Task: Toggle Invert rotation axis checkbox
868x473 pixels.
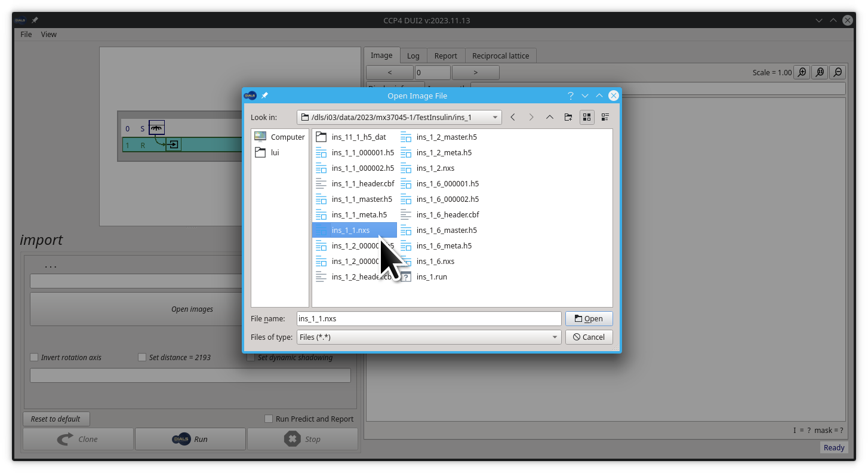Action: [x=34, y=357]
